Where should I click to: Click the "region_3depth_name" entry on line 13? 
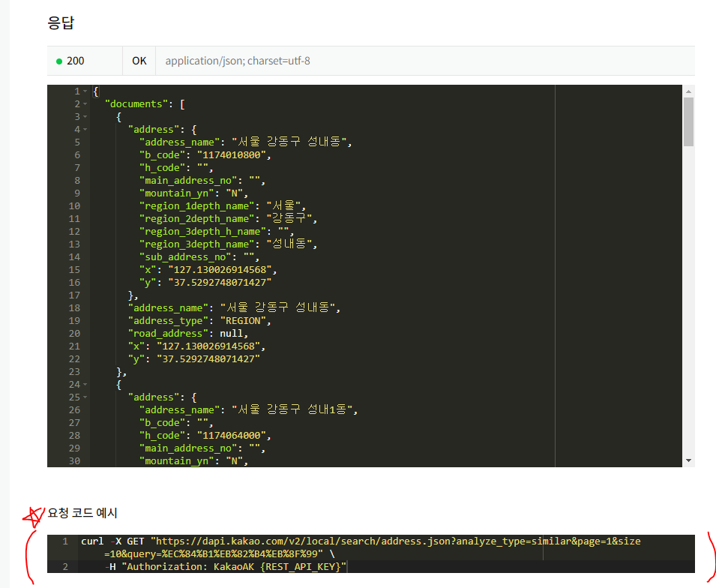point(229,244)
